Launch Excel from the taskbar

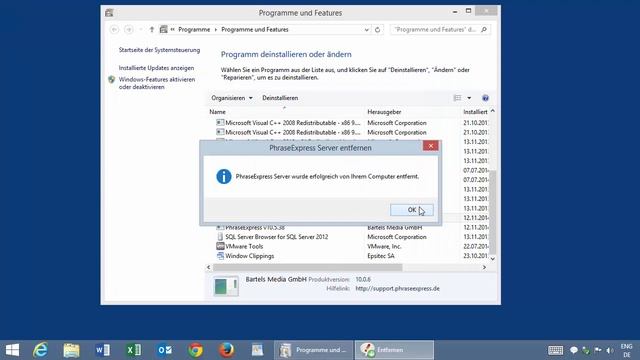point(133,350)
